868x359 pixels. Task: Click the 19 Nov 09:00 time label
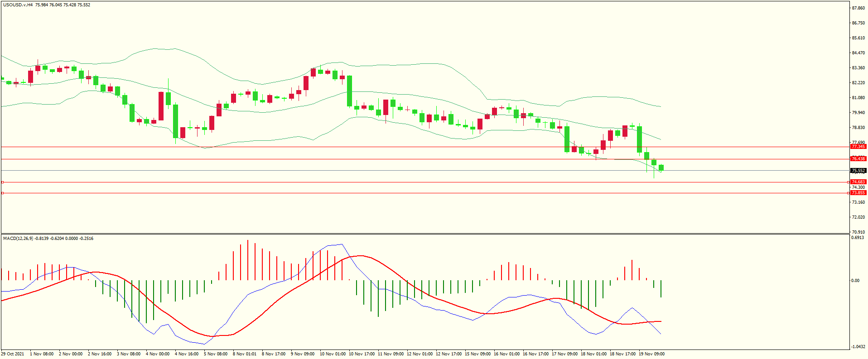(x=651, y=354)
